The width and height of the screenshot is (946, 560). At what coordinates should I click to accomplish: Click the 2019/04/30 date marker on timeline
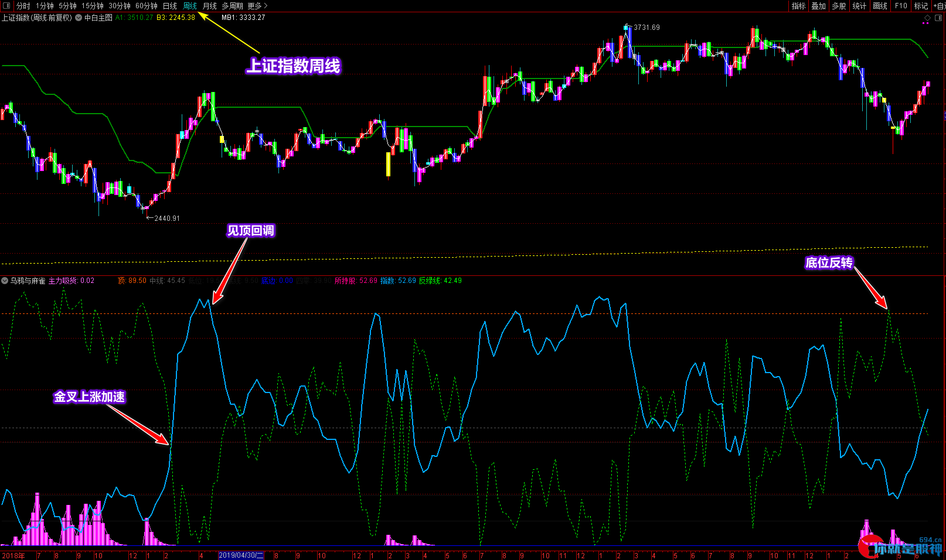pyautogui.click(x=241, y=555)
